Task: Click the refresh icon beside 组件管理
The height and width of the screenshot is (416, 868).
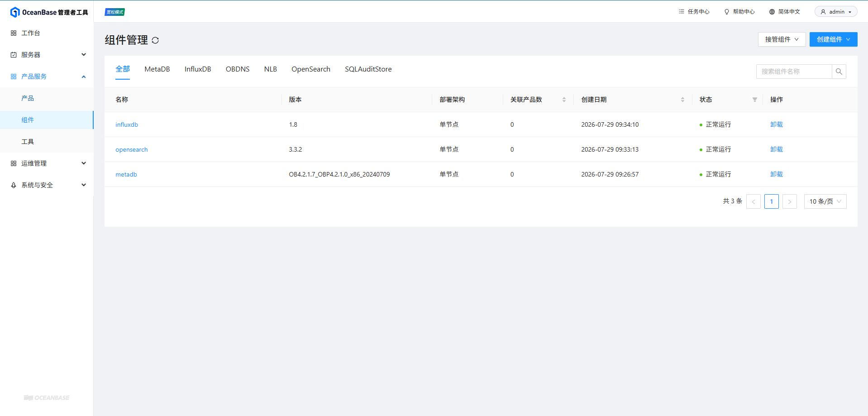Action: [155, 40]
